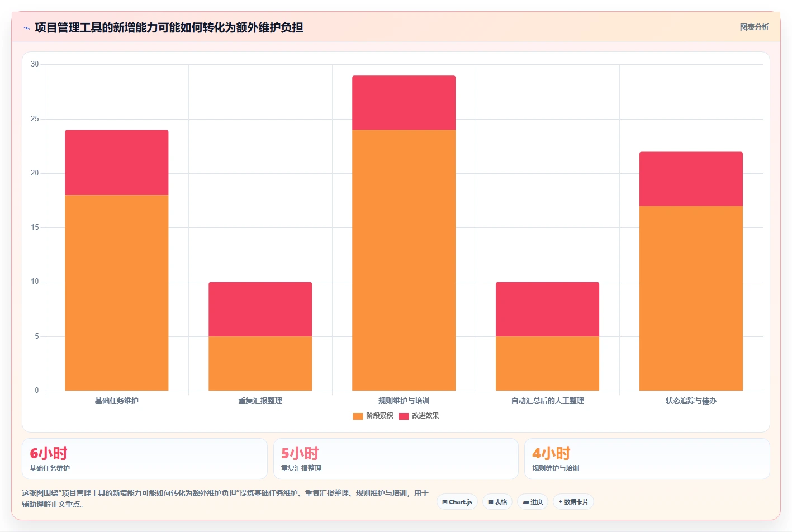This screenshot has width=792, height=532.
Task: Click the x-axis label 基础任务维护
Action: (117, 401)
